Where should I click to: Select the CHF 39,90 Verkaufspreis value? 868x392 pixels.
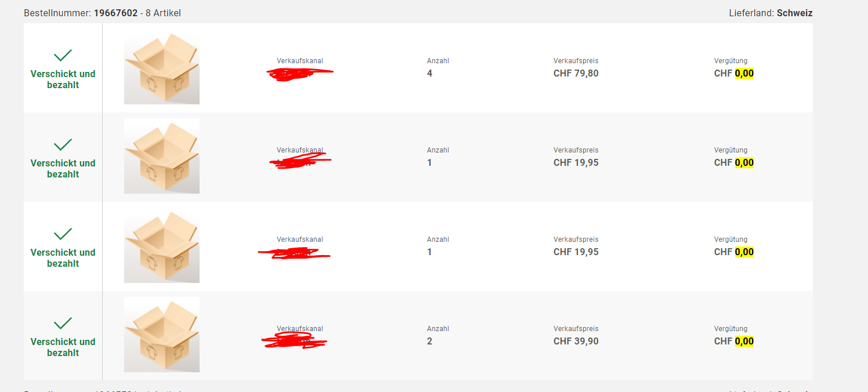pyautogui.click(x=576, y=342)
